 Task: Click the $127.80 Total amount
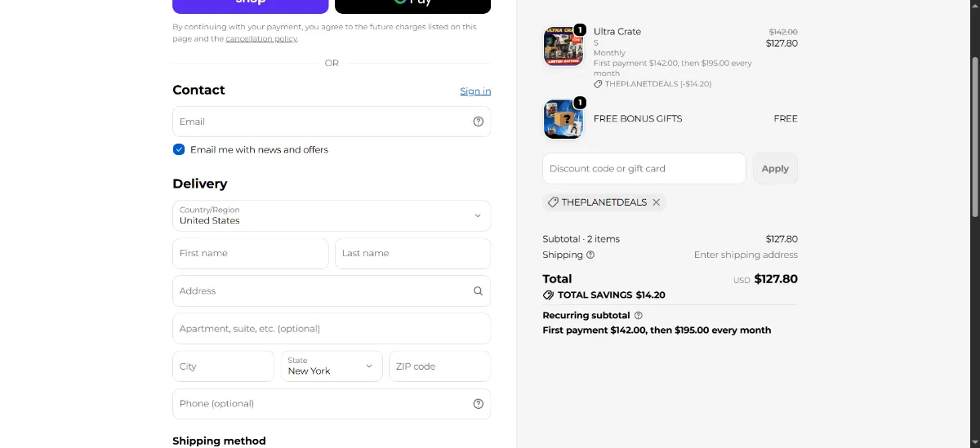[x=776, y=279]
